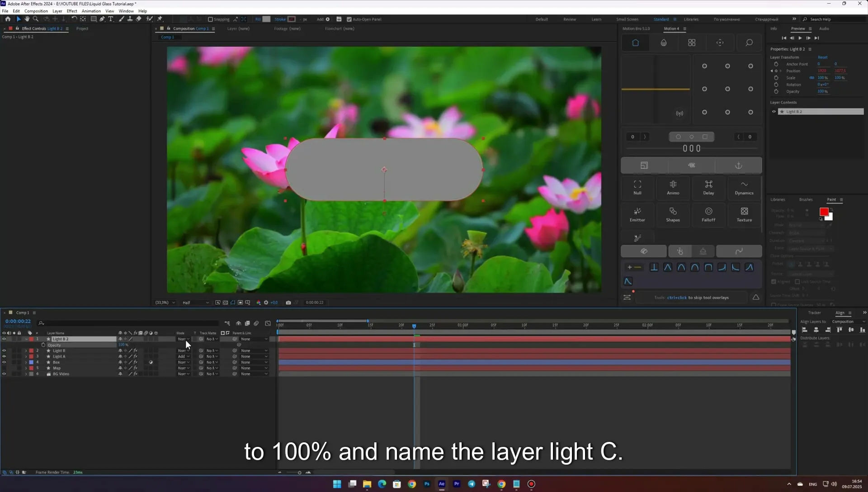
Task: Toggle the Snapping checkbox
Action: pos(210,19)
